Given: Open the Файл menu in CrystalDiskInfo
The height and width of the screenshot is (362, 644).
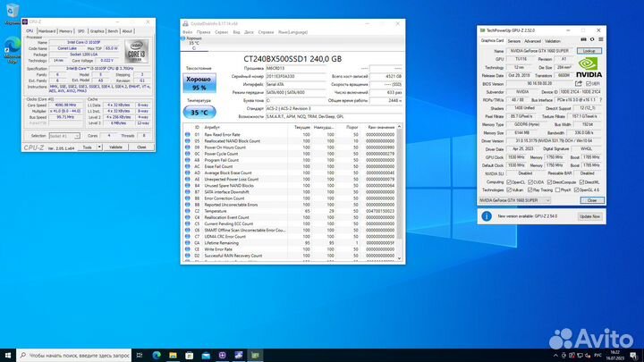Looking at the screenshot, I should pyautogui.click(x=187, y=32).
